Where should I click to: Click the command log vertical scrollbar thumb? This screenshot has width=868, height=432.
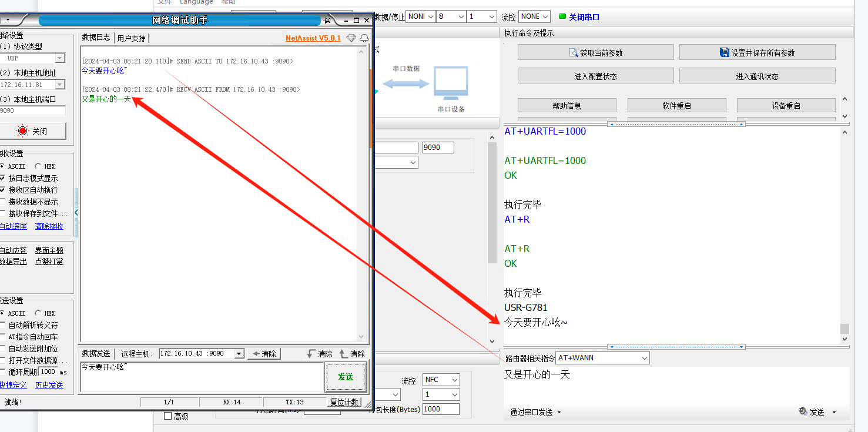pos(844,329)
